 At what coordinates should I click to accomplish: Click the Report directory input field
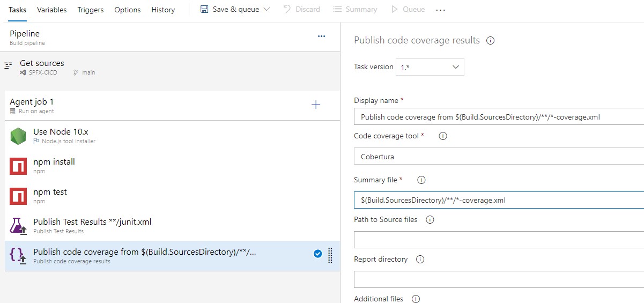pyautogui.click(x=499, y=279)
